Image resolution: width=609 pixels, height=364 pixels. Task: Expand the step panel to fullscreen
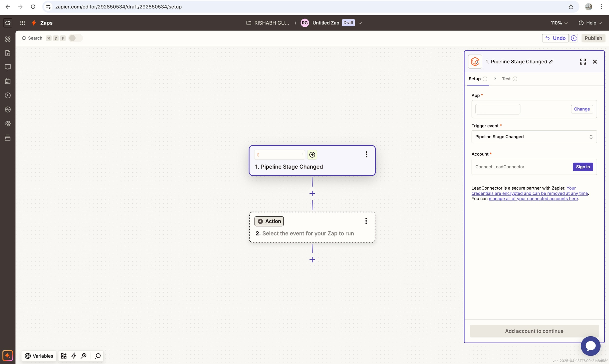tap(583, 62)
